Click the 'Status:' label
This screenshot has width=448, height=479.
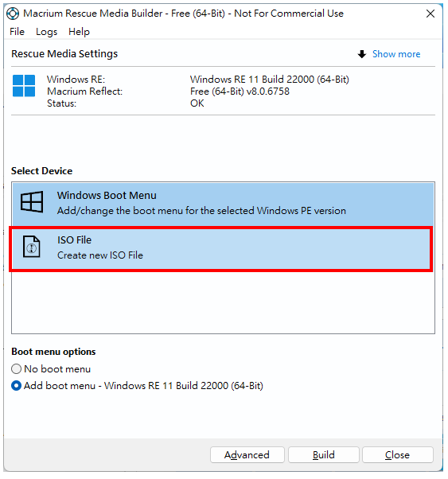(x=61, y=103)
